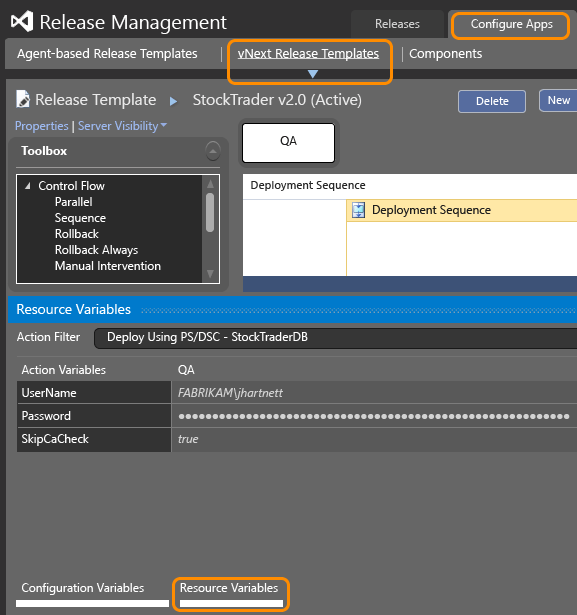Image resolution: width=577 pixels, height=615 pixels.
Task: Open vNext Release Templates
Action: pyautogui.click(x=308, y=54)
